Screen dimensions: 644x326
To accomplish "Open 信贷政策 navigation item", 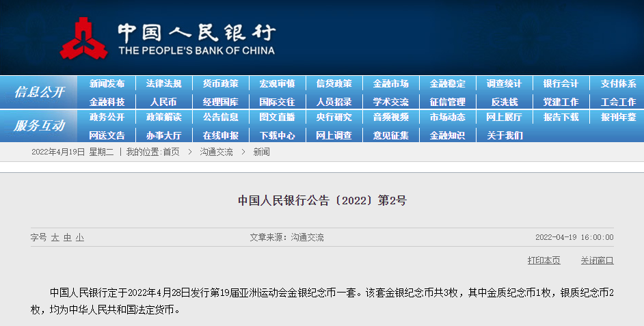I will 334,84.
